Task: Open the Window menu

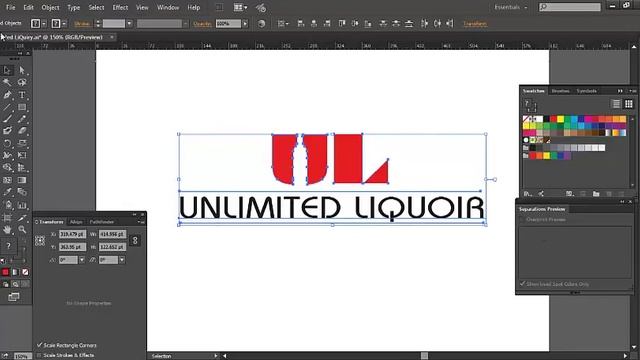Action: pos(168,7)
